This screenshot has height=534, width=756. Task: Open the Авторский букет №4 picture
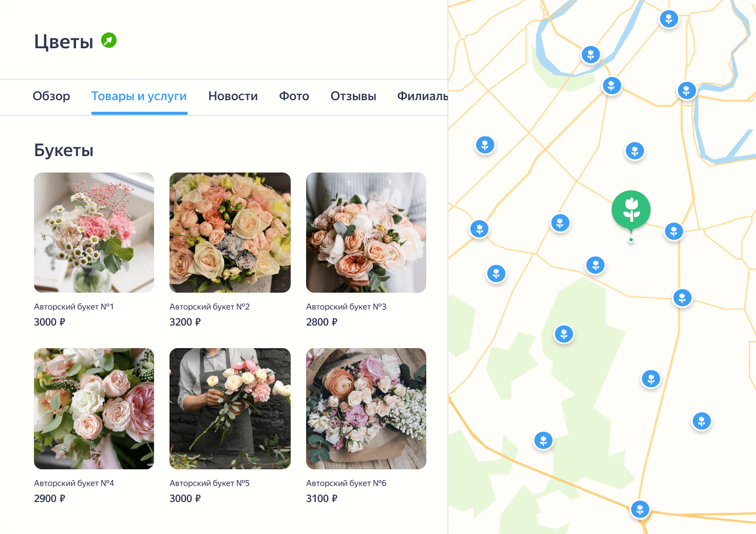[94, 409]
